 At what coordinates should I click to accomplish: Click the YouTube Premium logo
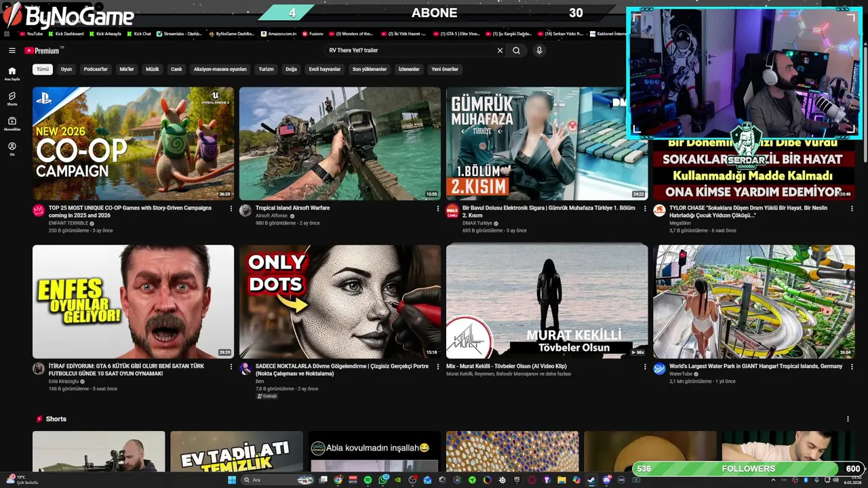42,50
